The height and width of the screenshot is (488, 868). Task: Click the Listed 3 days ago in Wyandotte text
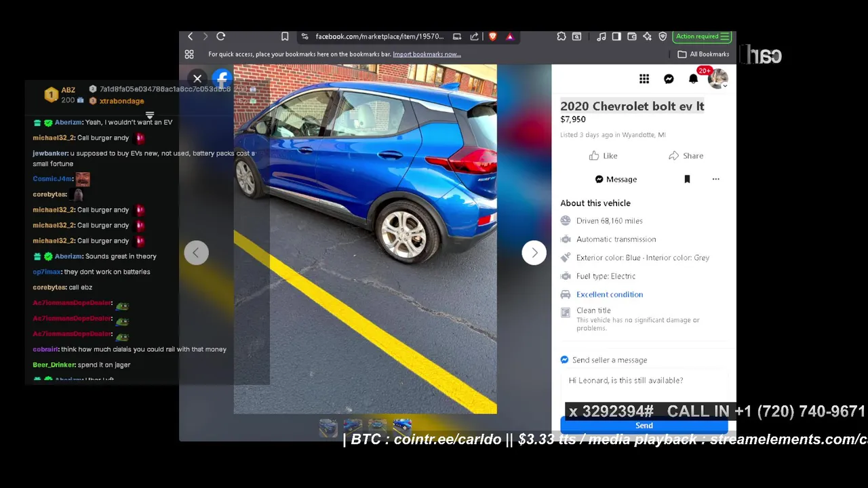click(612, 135)
